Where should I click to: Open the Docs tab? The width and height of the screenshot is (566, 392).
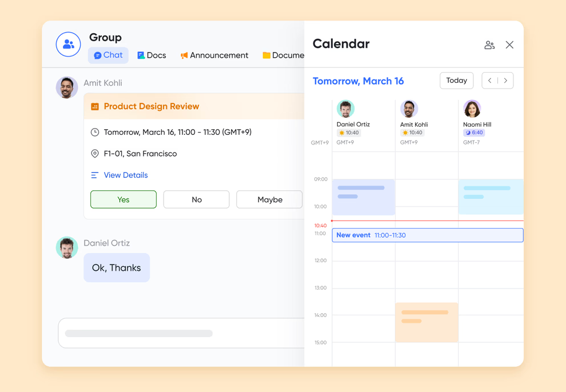coord(152,55)
